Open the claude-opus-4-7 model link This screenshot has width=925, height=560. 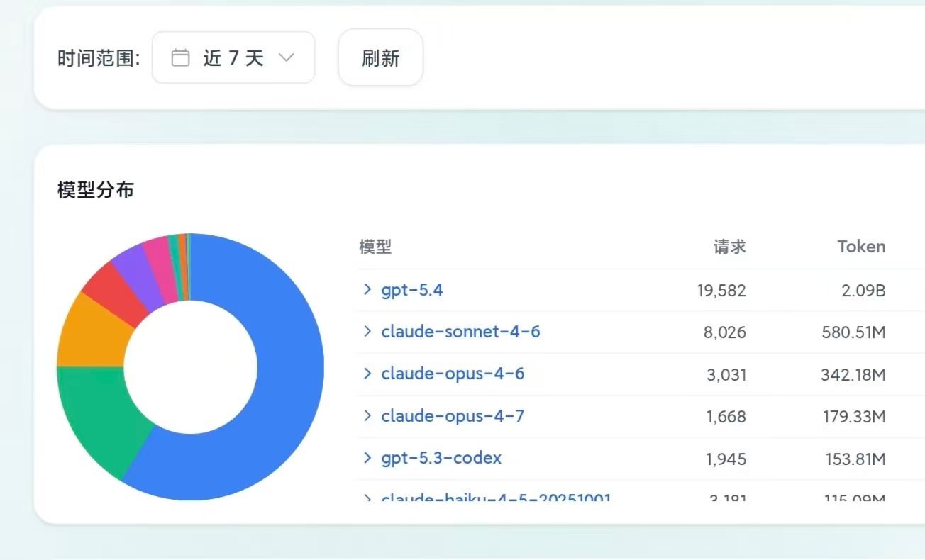pyautogui.click(x=453, y=415)
